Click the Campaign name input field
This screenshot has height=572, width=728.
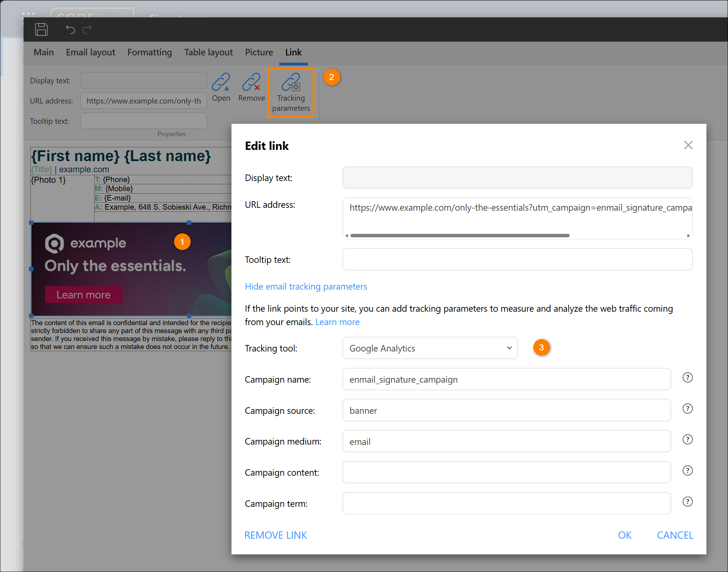click(x=507, y=379)
